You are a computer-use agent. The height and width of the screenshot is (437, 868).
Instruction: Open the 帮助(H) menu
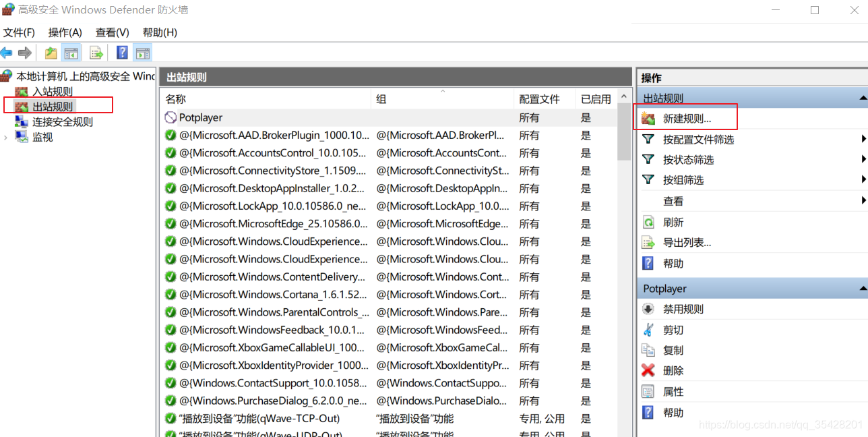click(x=160, y=32)
